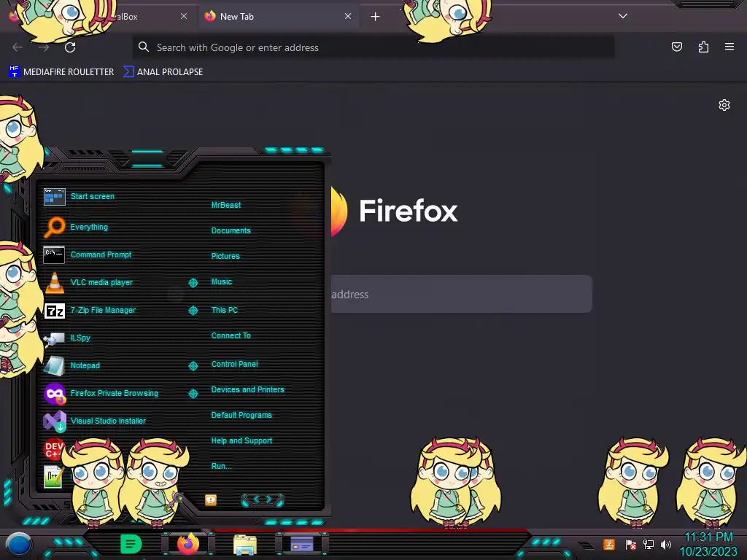Expand Notepad jump list arrow
747x560 pixels.
pyautogui.click(x=193, y=366)
